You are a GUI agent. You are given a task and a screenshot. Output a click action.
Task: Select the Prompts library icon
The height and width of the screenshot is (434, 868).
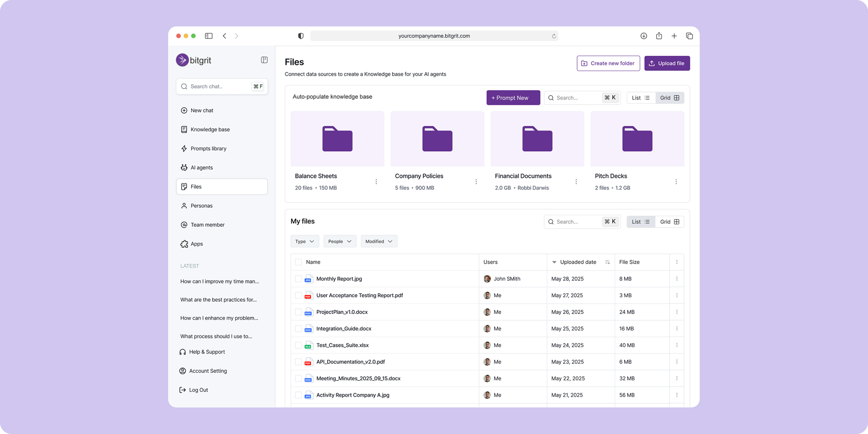pos(184,148)
